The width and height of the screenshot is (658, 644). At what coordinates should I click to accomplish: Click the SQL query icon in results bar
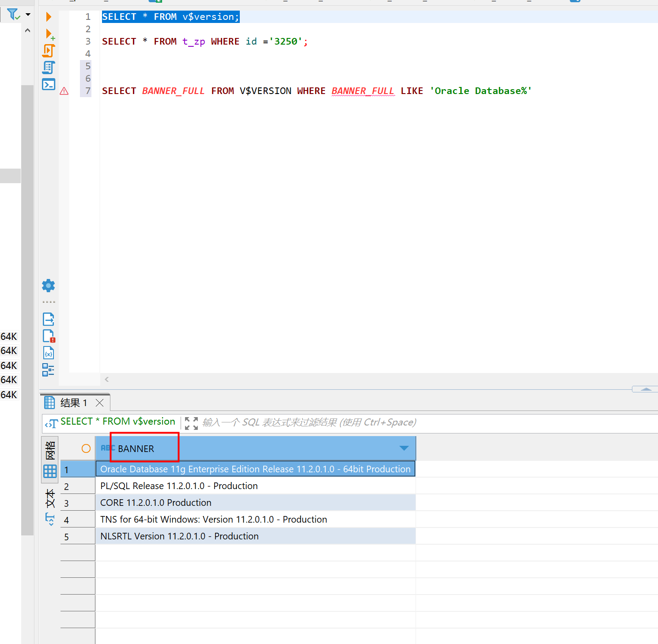51,423
